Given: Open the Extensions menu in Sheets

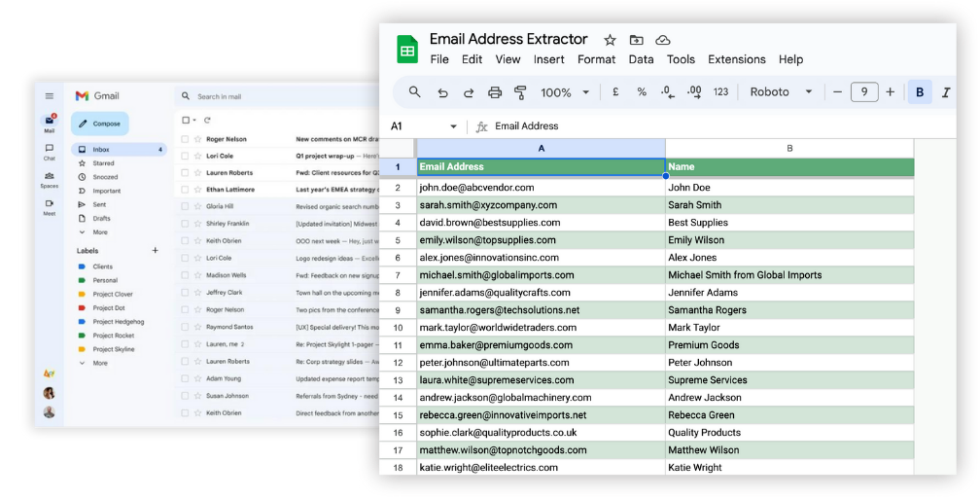Looking at the screenshot, I should [x=737, y=59].
